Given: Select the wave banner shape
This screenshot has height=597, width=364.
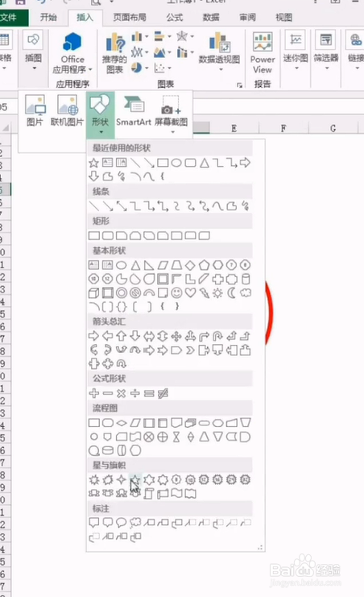Looking at the screenshot, I should click(x=176, y=493).
